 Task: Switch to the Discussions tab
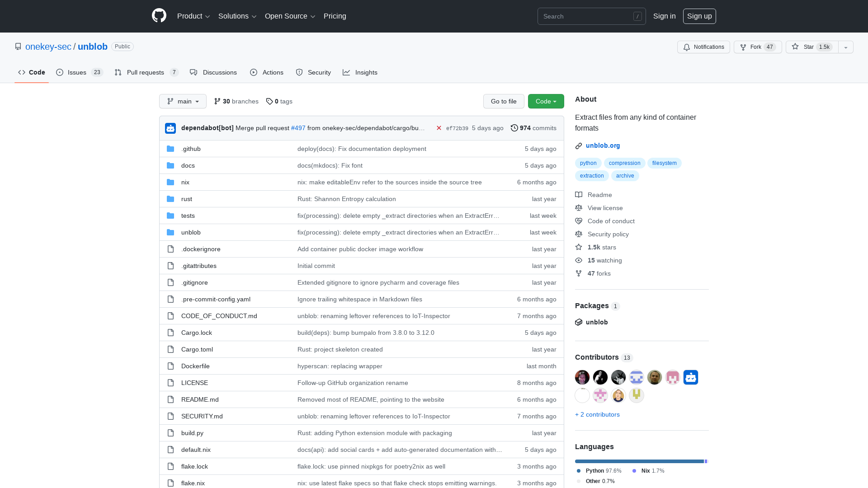click(213, 72)
